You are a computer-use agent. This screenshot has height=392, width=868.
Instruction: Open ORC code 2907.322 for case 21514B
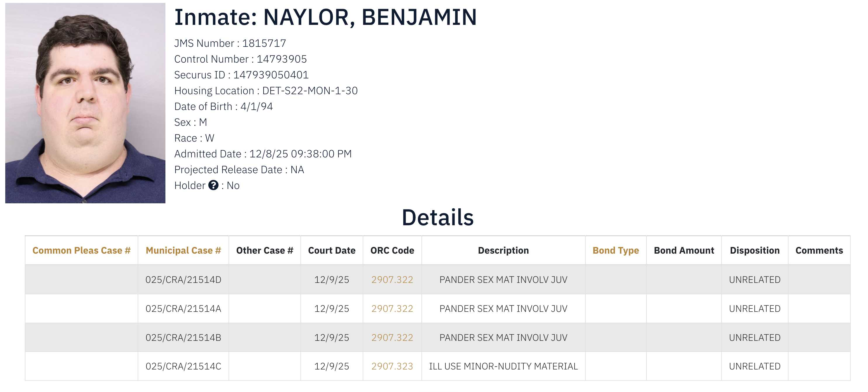click(x=392, y=337)
